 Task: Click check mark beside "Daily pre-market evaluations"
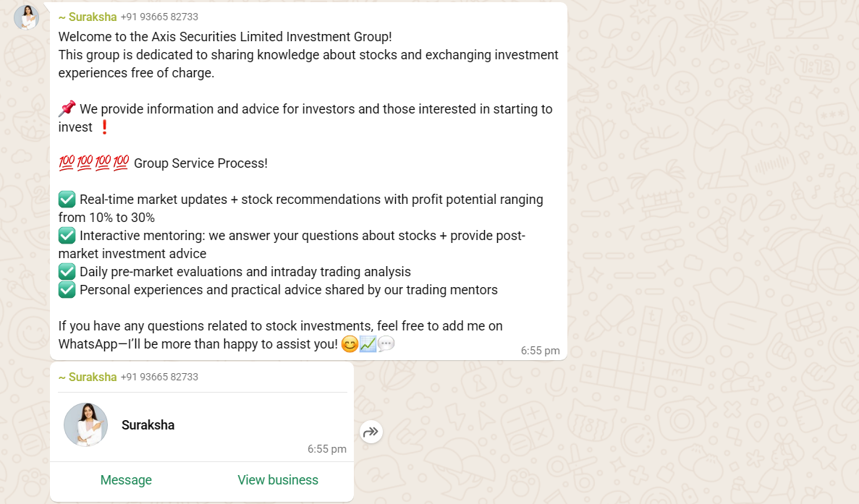coord(67,272)
